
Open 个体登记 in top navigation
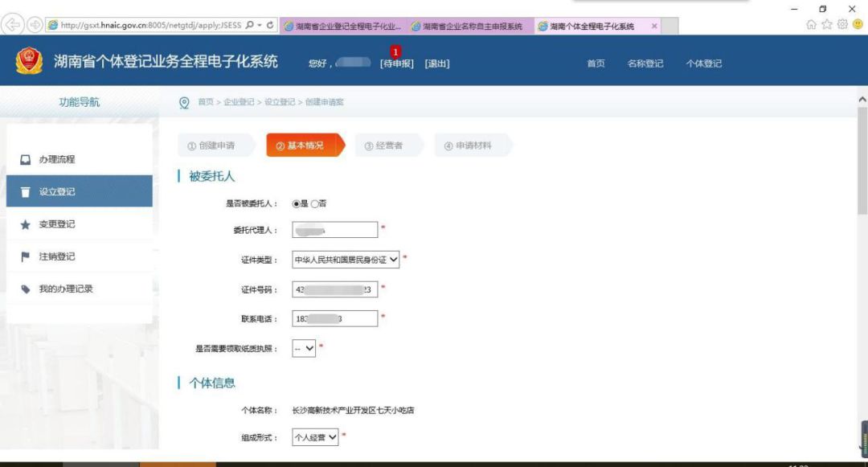[703, 63]
